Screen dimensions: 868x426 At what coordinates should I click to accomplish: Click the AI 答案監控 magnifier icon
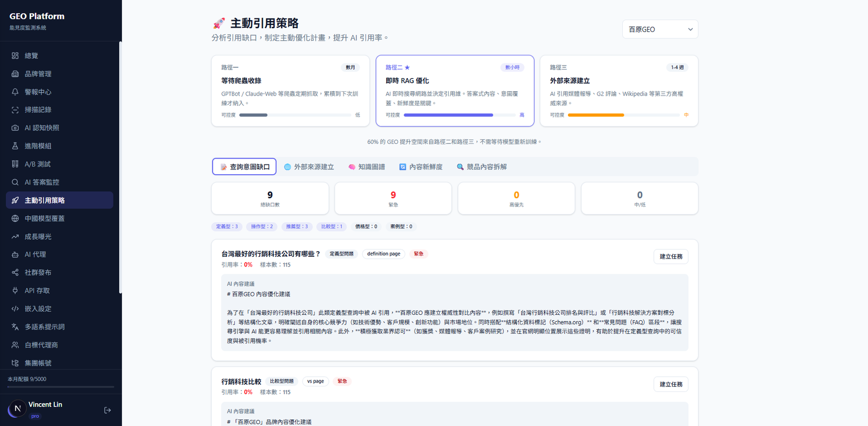point(15,182)
